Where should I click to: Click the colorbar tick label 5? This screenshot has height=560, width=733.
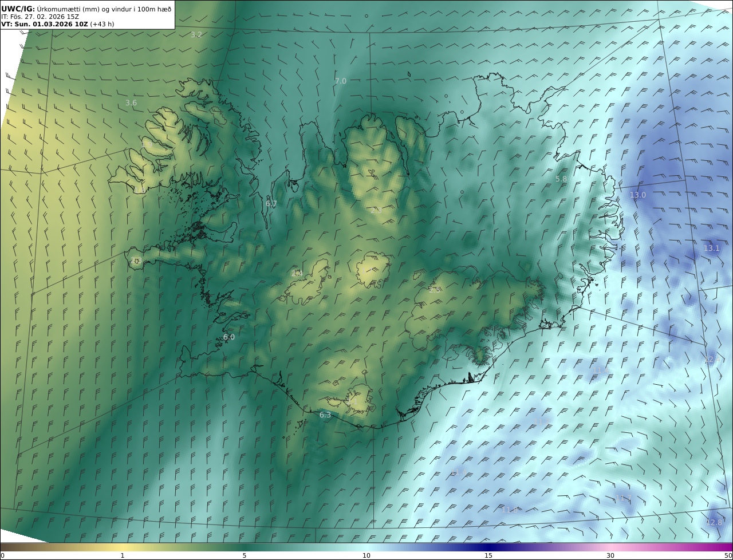pyautogui.click(x=245, y=555)
